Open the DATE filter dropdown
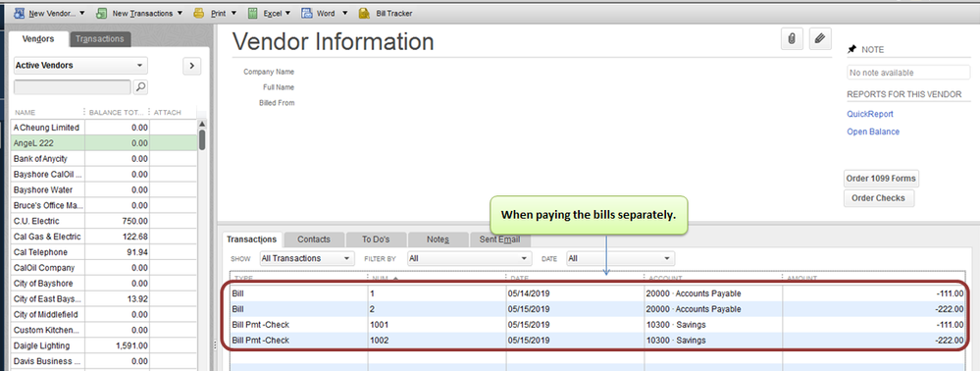The width and height of the screenshot is (980, 371). [x=620, y=258]
